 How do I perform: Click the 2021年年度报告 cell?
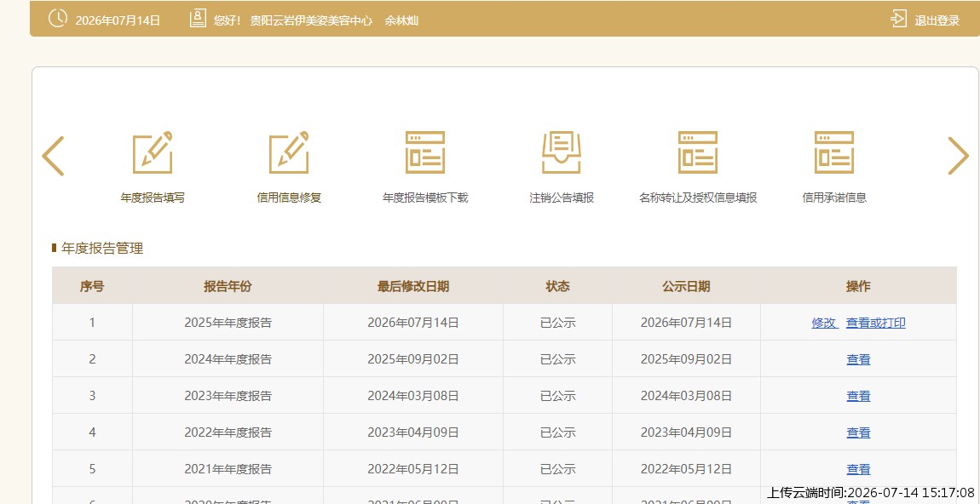228,469
